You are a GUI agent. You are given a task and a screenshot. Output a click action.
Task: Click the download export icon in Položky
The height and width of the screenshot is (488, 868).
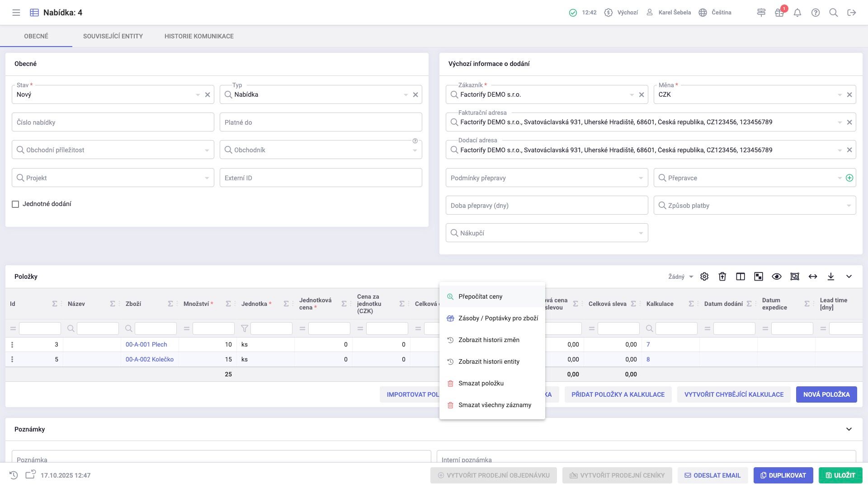pos(831,277)
